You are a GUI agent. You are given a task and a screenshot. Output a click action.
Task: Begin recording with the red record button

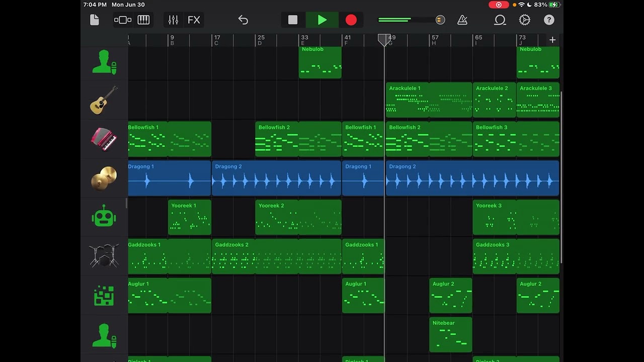click(351, 20)
